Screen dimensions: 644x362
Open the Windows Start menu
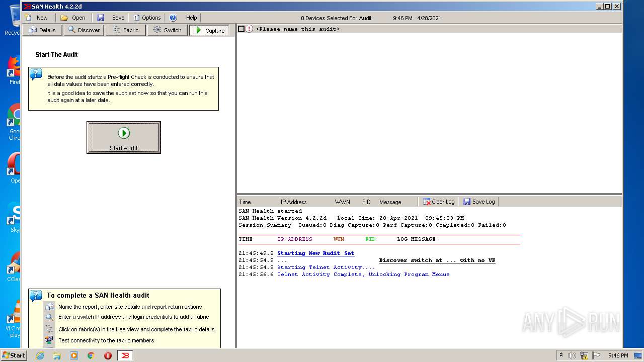[14, 355]
